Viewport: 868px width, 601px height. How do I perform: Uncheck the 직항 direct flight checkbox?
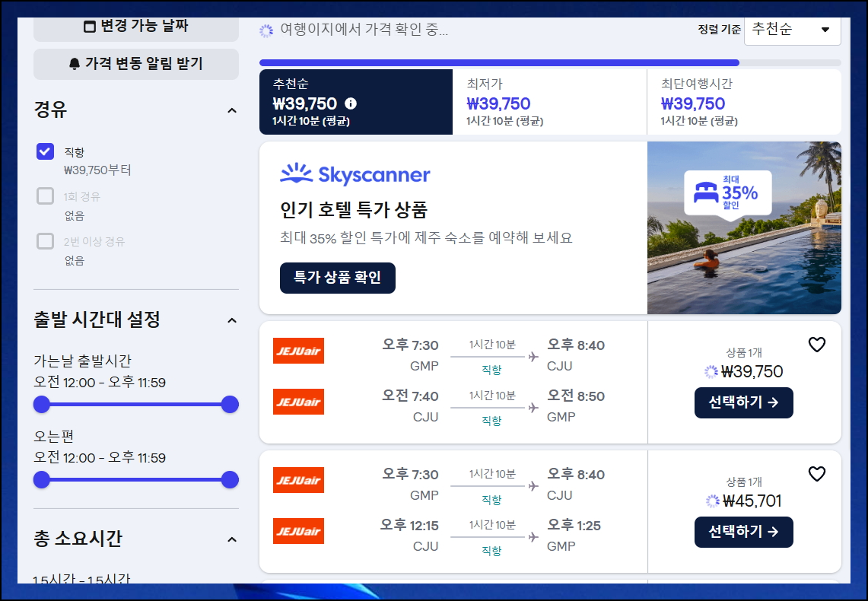[x=46, y=151]
